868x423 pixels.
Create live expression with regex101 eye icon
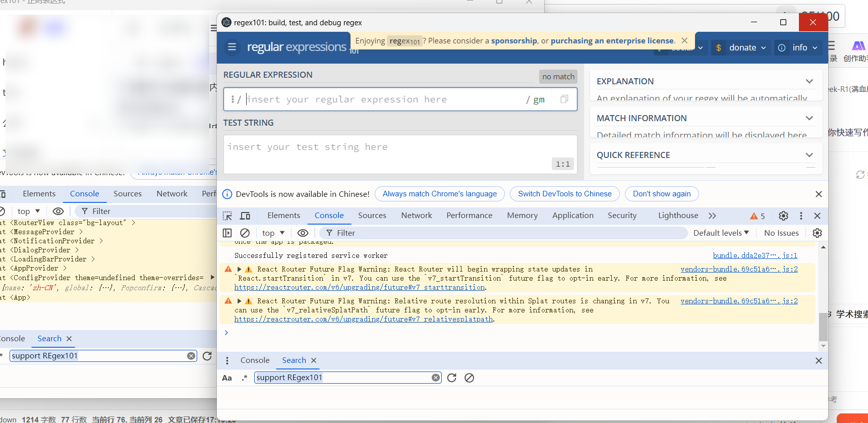pyautogui.click(x=303, y=233)
